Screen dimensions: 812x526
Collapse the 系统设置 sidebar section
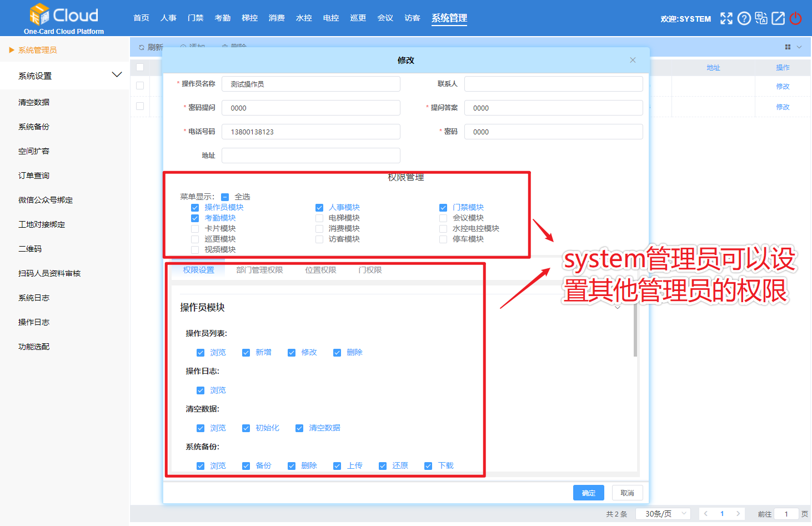[117, 75]
